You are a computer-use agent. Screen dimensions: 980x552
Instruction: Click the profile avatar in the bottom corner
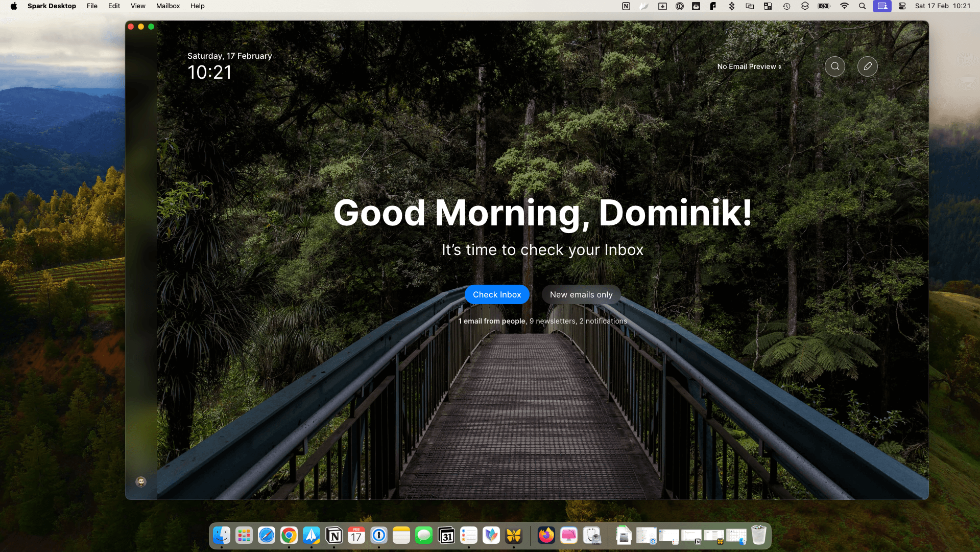click(x=141, y=482)
